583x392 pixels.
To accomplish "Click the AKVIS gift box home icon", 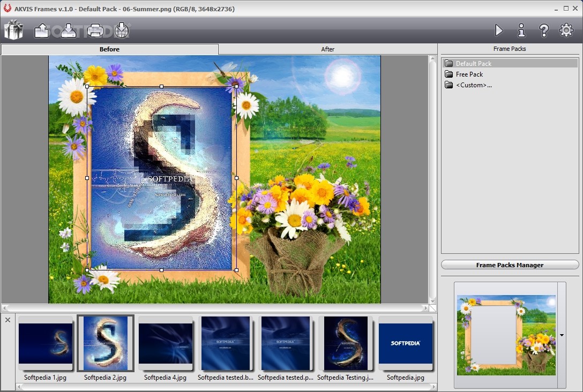I will (x=14, y=30).
